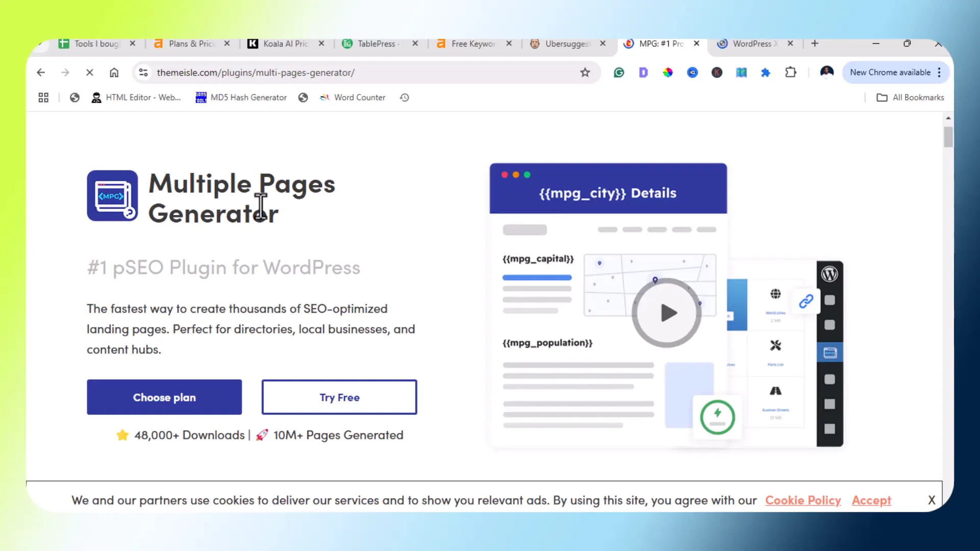Open the All Bookmarks folder
Viewport: 980px width, 551px height.
tap(911, 97)
